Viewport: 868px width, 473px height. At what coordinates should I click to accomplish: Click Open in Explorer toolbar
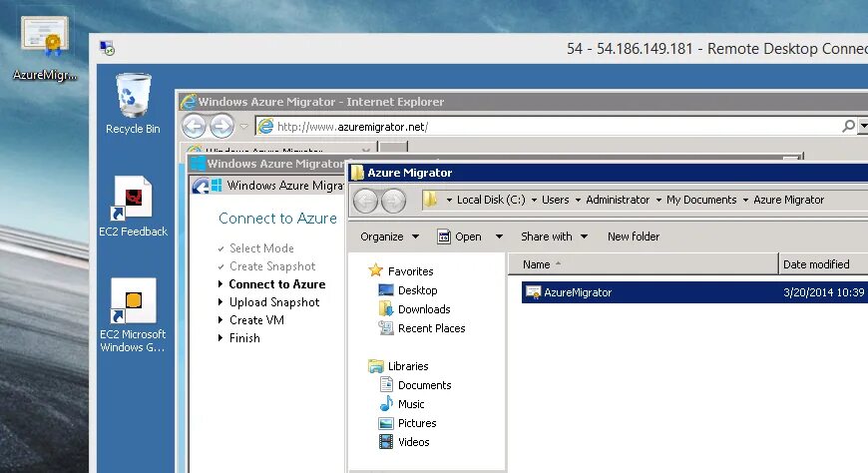pyautogui.click(x=459, y=236)
